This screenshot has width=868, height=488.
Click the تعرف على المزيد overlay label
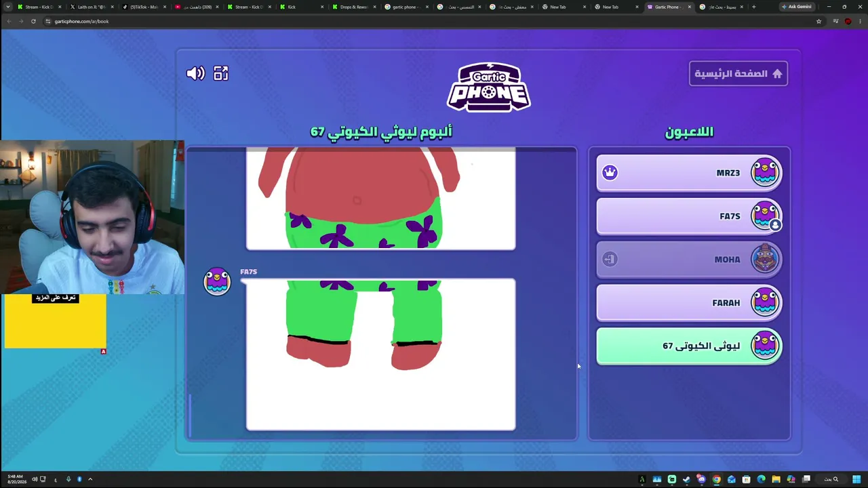click(55, 298)
